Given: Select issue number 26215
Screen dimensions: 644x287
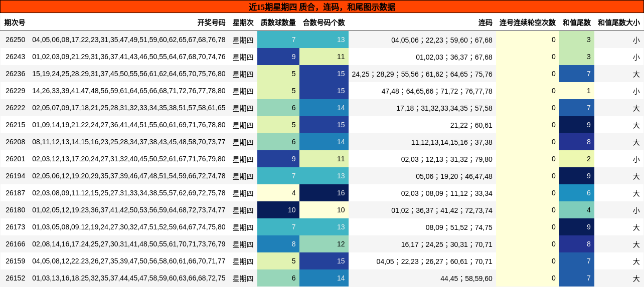Looking at the screenshot, I should [x=15, y=125].
